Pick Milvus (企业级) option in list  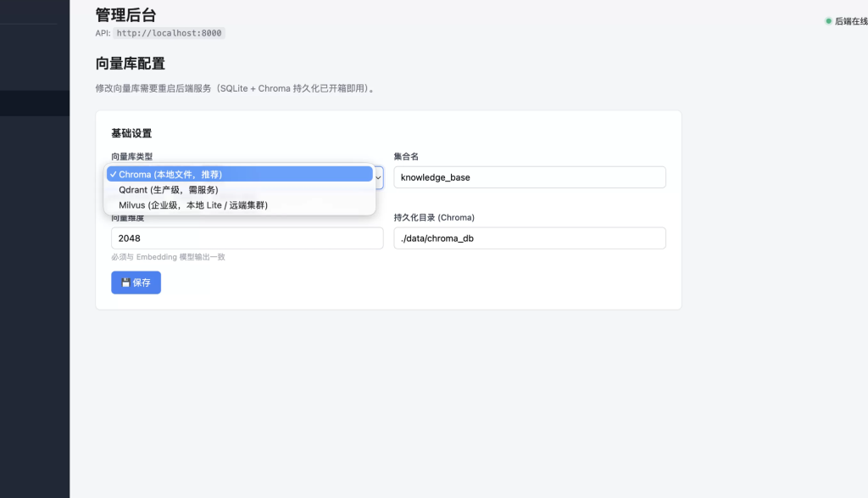[x=239, y=205]
